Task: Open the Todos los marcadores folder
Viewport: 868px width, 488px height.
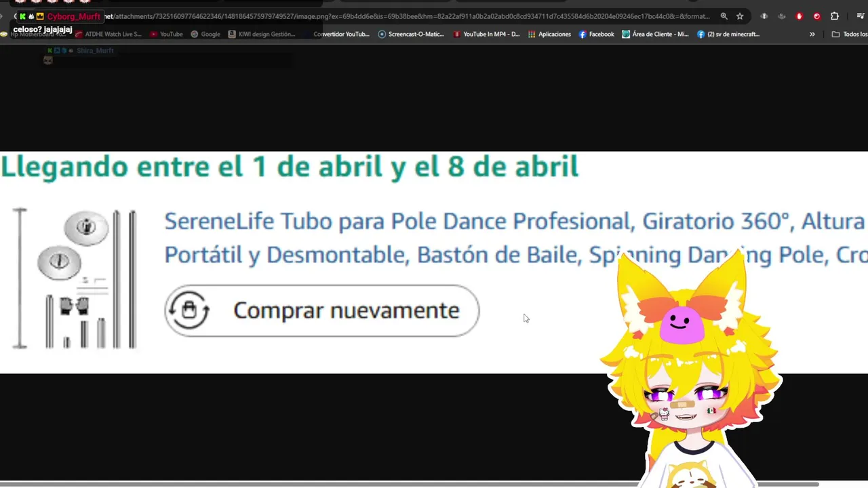Action: 850,34
